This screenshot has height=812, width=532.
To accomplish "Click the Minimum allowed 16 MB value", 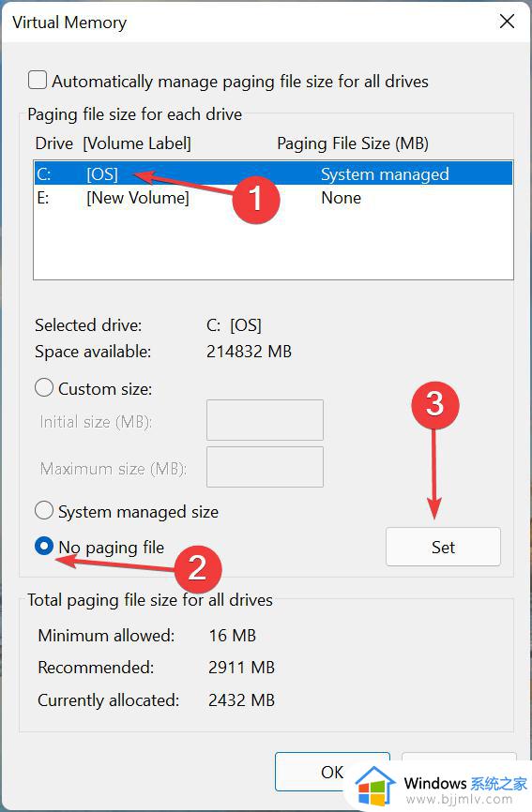I will pyautogui.click(x=233, y=636).
